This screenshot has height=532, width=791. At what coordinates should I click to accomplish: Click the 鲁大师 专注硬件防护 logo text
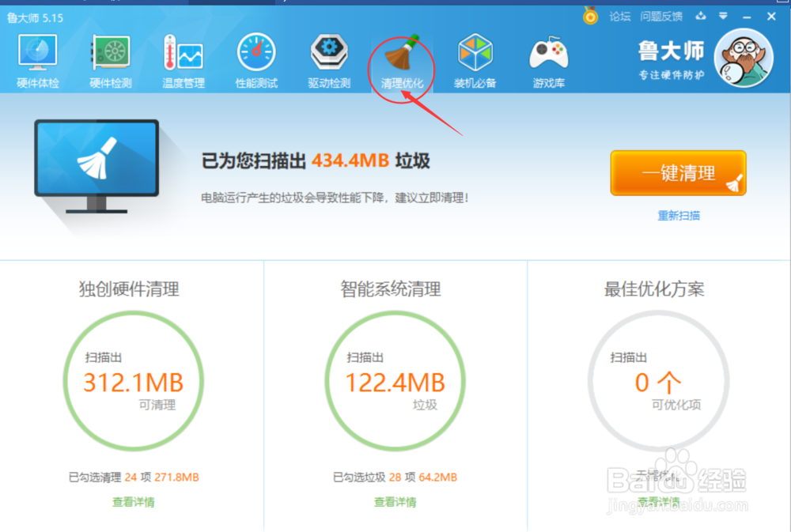[x=671, y=59]
